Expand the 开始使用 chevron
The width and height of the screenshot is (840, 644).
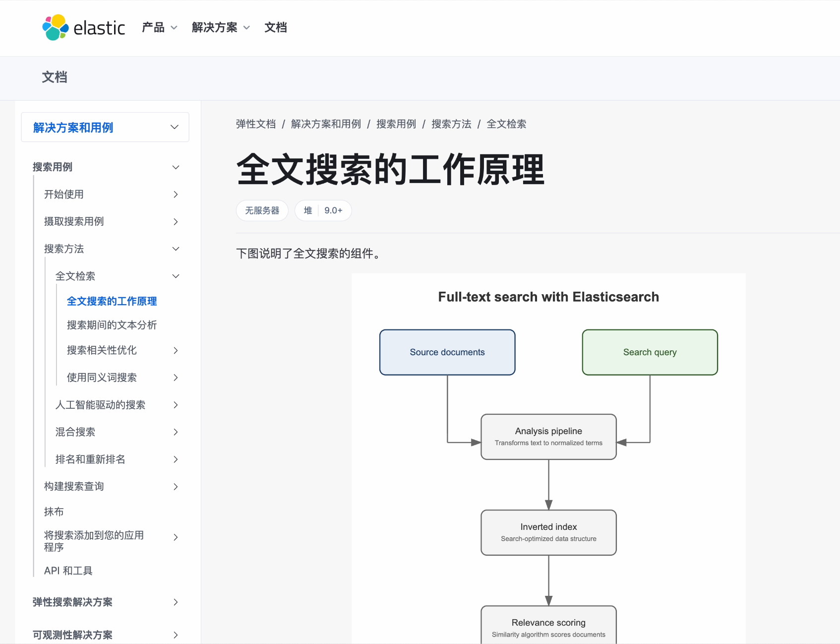[176, 194]
